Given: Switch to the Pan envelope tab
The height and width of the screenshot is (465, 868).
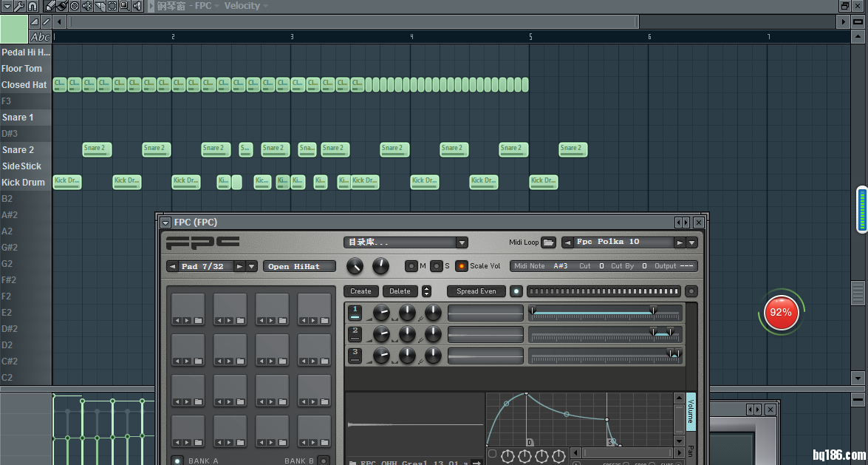Looking at the screenshot, I should click(x=691, y=451).
